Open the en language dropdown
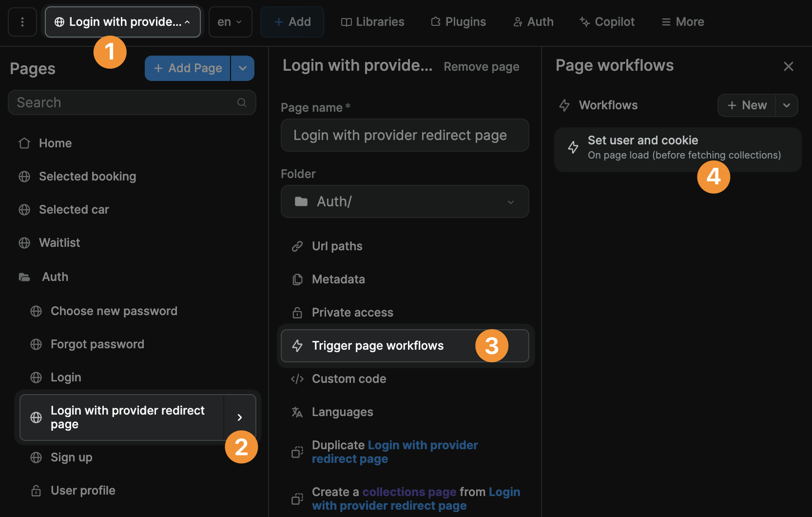This screenshot has width=812, height=517. 230,21
